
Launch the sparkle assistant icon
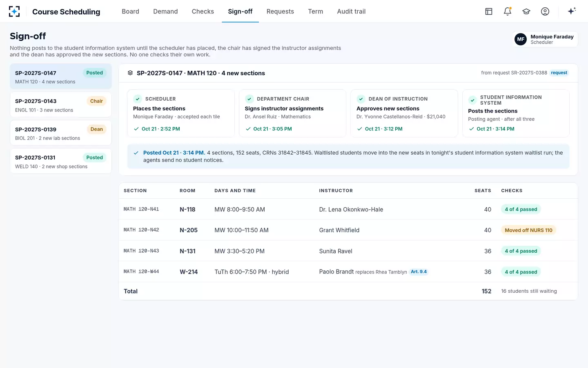[x=572, y=11]
